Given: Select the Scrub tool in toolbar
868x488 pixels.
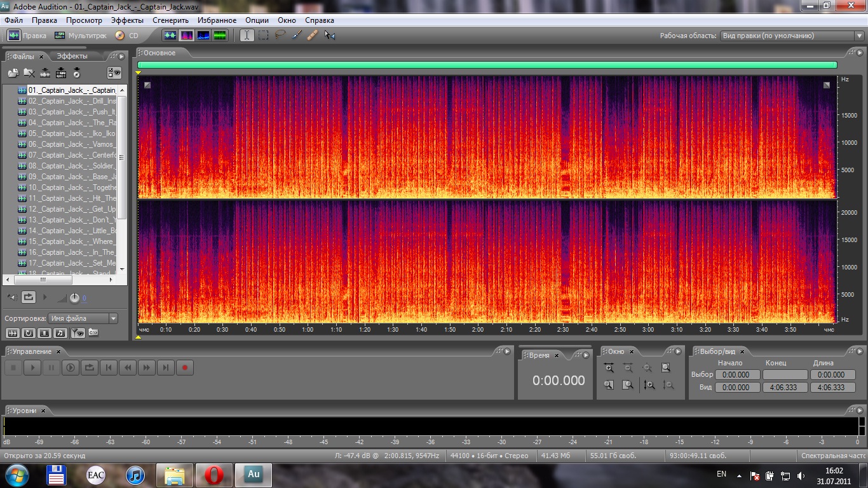Looking at the screenshot, I should (329, 36).
